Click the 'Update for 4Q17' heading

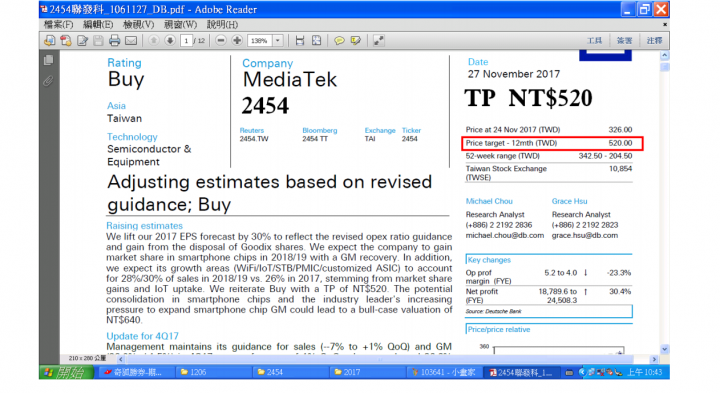coord(142,336)
